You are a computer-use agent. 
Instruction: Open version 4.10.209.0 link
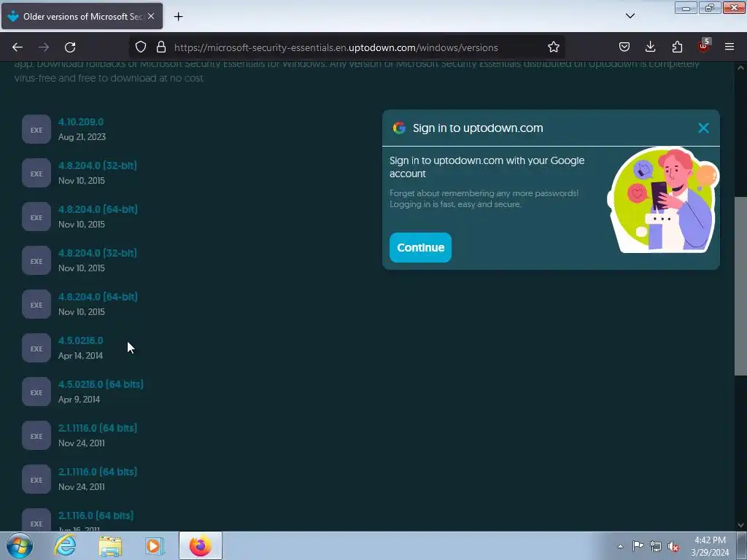point(81,122)
